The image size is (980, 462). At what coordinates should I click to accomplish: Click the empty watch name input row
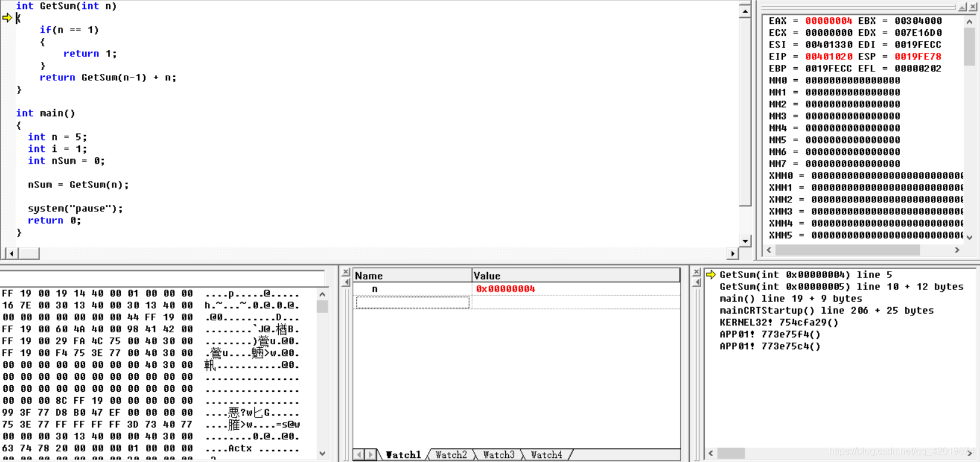413,302
